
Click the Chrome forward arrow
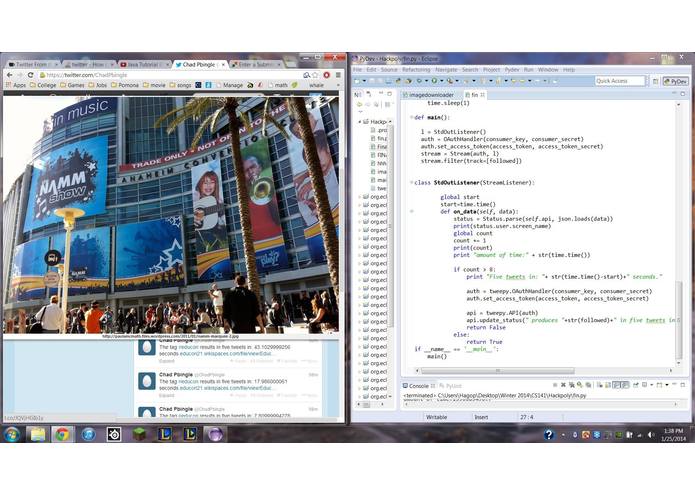[20, 75]
